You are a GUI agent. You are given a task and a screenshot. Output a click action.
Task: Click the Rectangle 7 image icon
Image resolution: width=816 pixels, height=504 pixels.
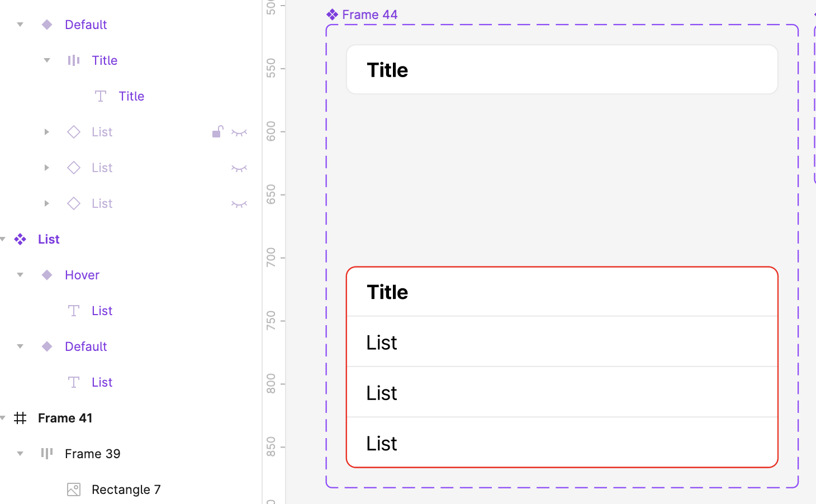coord(74,489)
